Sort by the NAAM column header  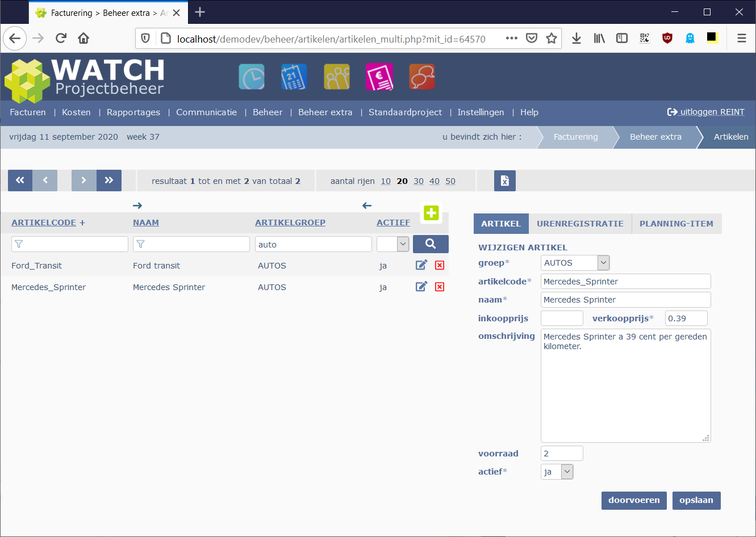[146, 223]
